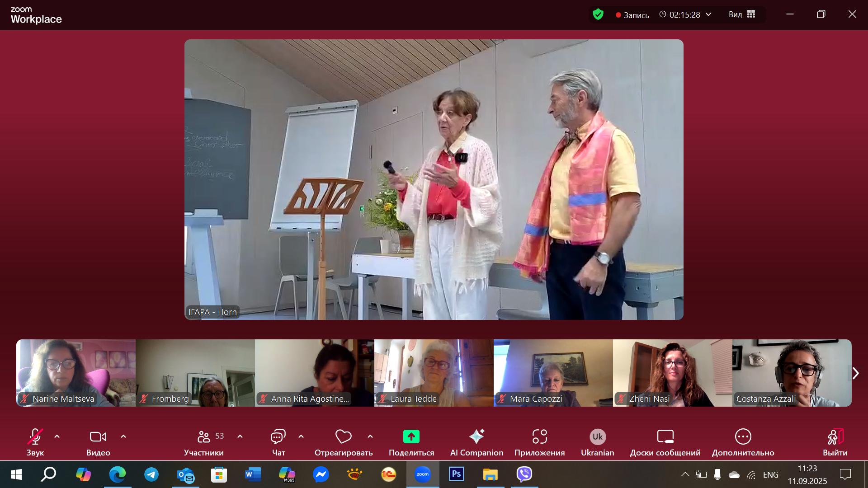The image size is (868, 488).
Task: Show next participants with right arrow
Action: [855, 373]
